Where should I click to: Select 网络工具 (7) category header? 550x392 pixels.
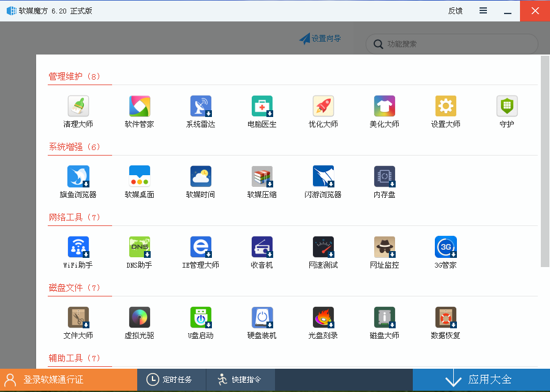click(x=74, y=217)
